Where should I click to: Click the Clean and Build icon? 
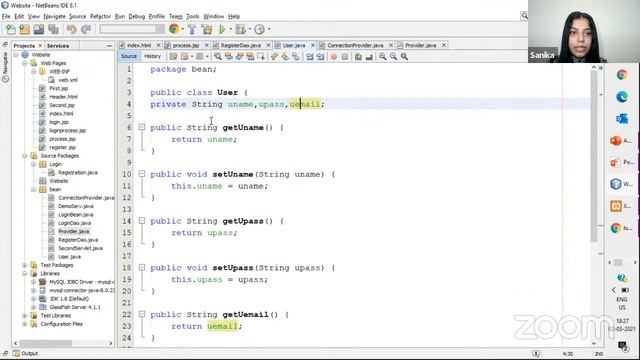[207, 29]
